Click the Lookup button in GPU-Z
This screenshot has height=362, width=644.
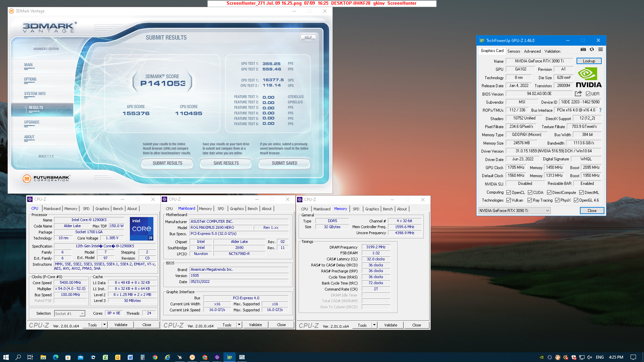[589, 61]
